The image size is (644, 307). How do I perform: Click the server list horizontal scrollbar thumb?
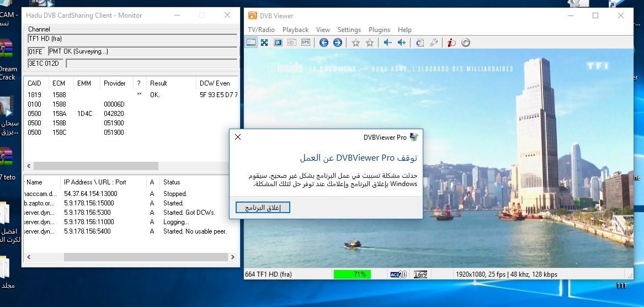[145, 257]
